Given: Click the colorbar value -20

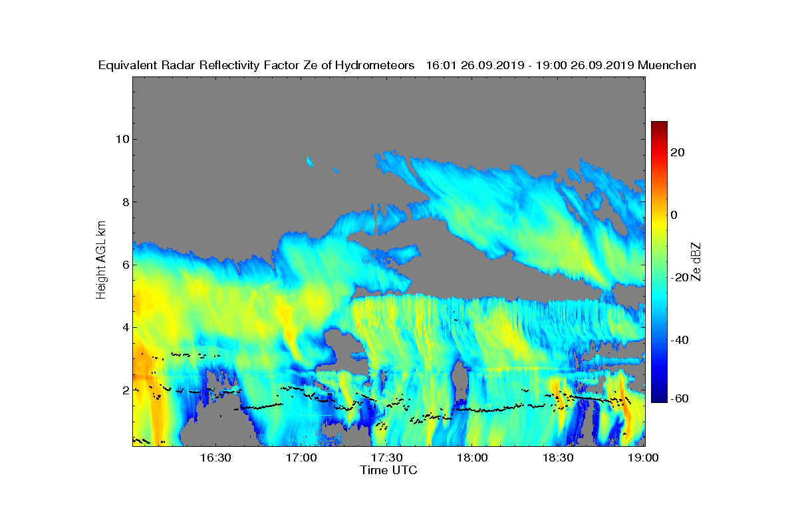Looking at the screenshot, I should click(680, 277).
